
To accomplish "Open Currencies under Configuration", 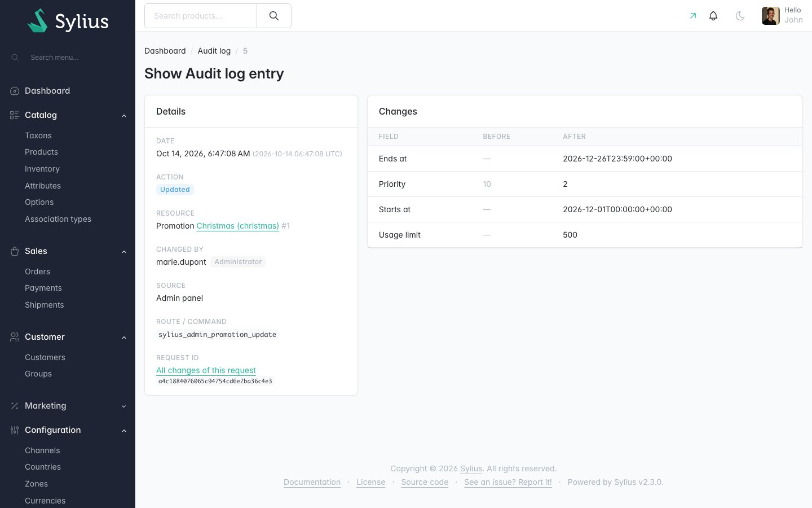I will (45, 501).
